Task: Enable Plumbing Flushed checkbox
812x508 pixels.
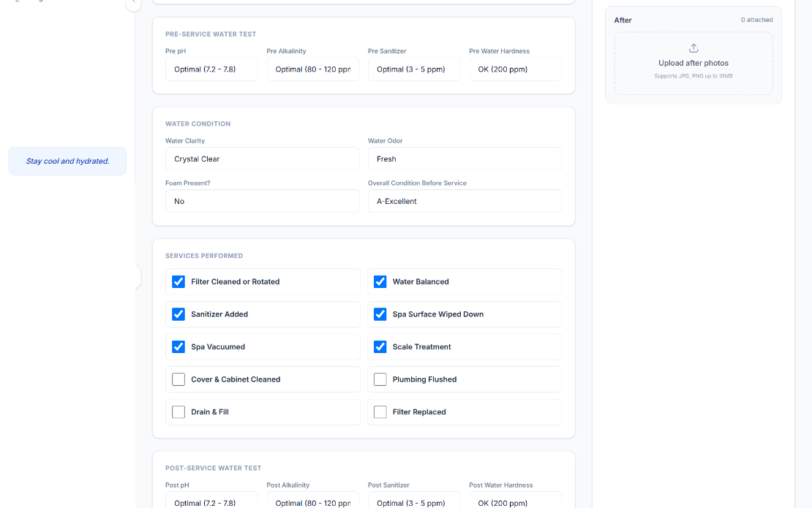Action: tap(380, 379)
